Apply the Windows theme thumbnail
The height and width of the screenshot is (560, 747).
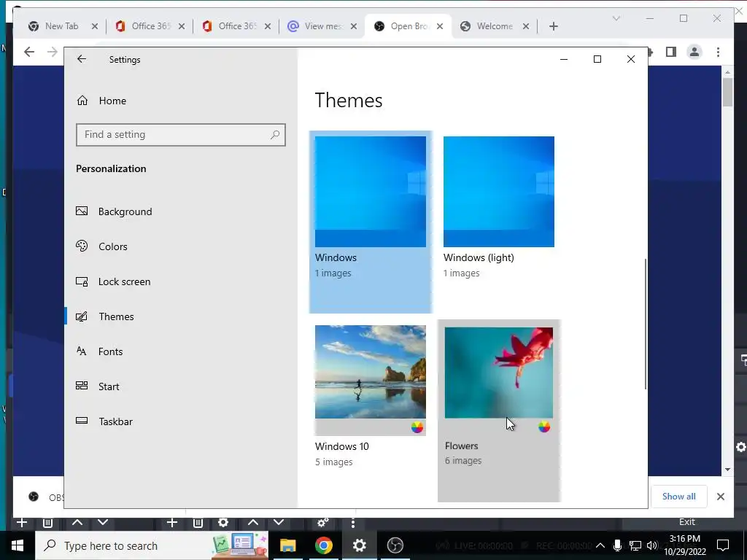coord(370,192)
